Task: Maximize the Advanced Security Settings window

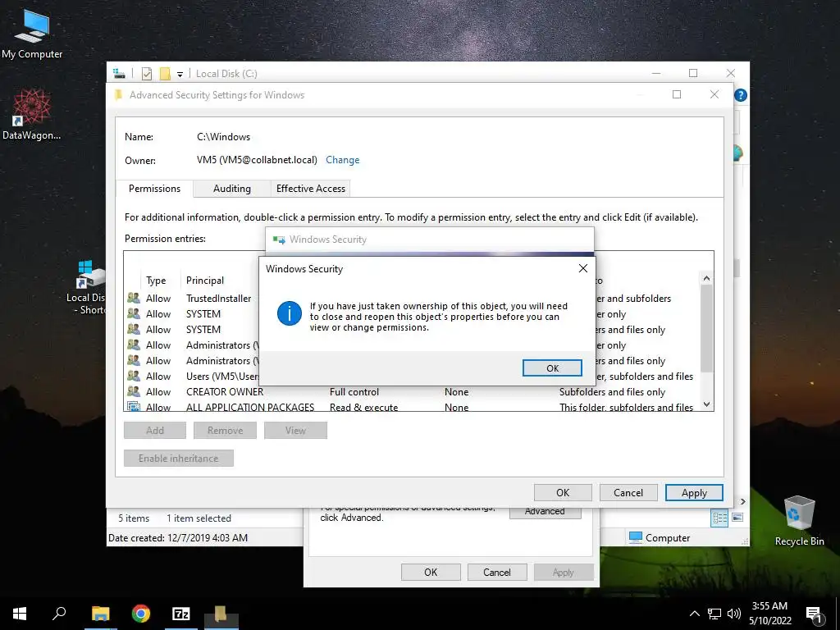Action: [x=677, y=94]
